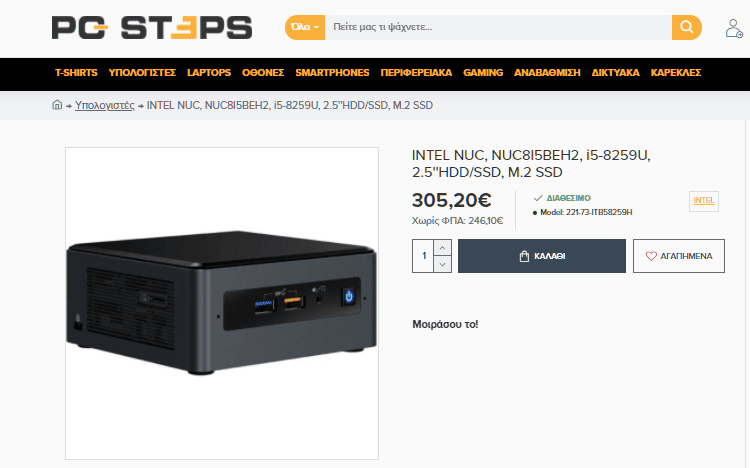Viewport: 750px width, 468px height.
Task: Expand the Όλα search category dropdown
Action: click(x=305, y=27)
